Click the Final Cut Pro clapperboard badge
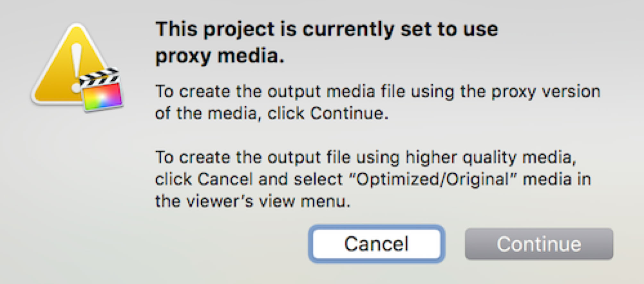Screen dimensions: 644x284 [101, 90]
